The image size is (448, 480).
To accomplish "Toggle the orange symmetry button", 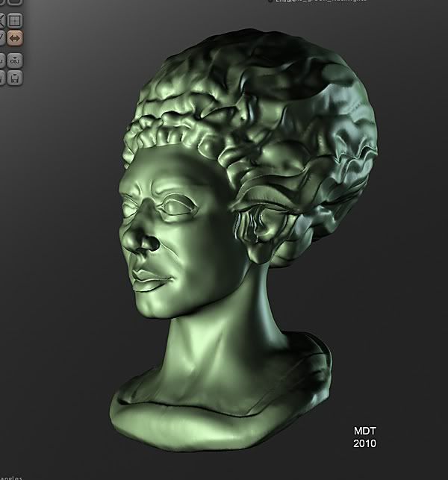I will 14,38.
